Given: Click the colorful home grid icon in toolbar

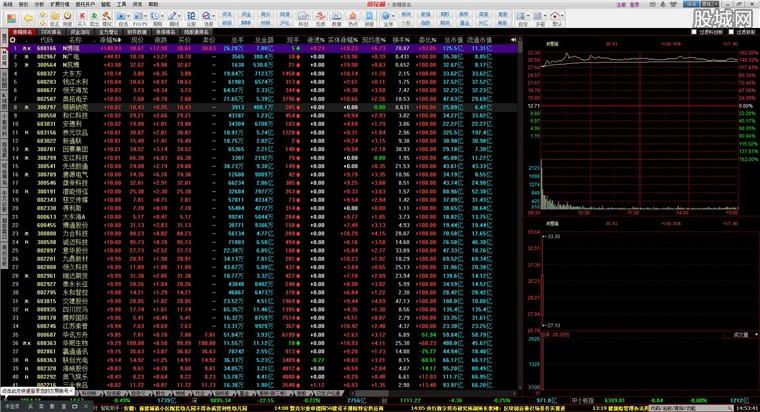Looking at the screenshot, I should click(x=12, y=18).
